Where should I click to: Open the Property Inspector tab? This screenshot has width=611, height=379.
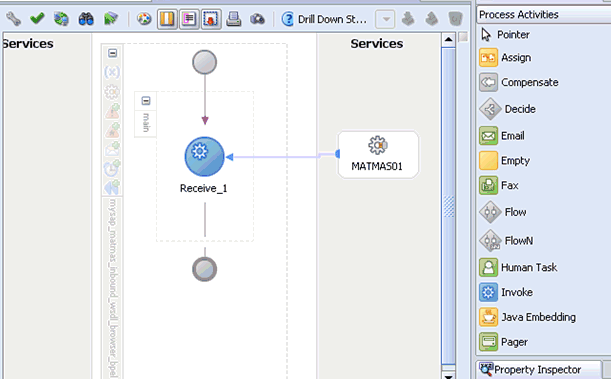[538, 369]
